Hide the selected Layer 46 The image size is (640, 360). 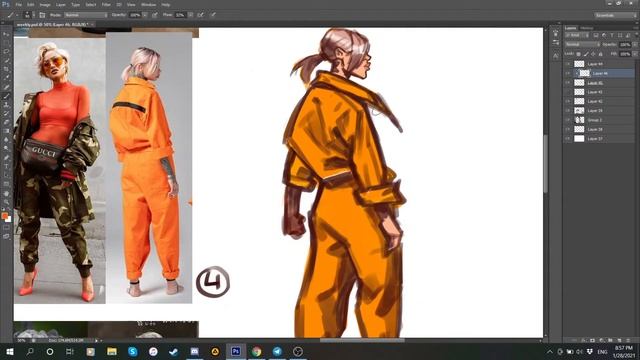[567, 73]
